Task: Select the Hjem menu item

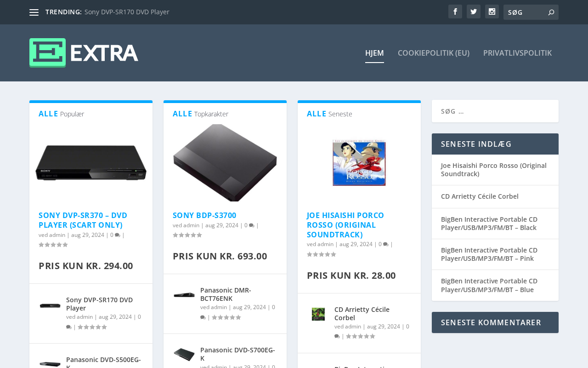Action: pyautogui.click(x=374, y=53)
